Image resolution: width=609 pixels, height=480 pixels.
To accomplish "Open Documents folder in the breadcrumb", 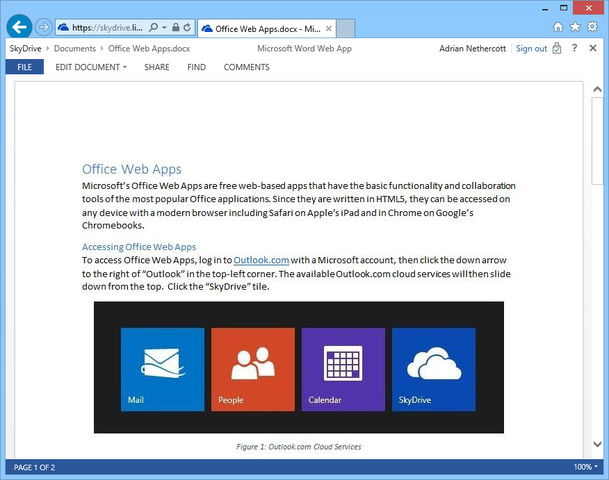I will pos(75,49).
